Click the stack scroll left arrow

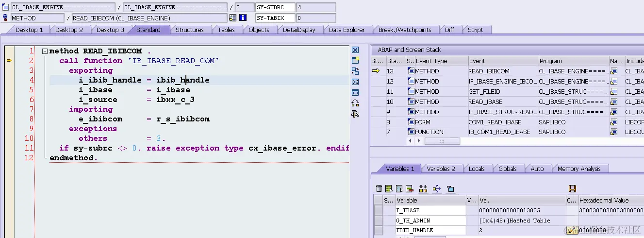pos(411,141)
